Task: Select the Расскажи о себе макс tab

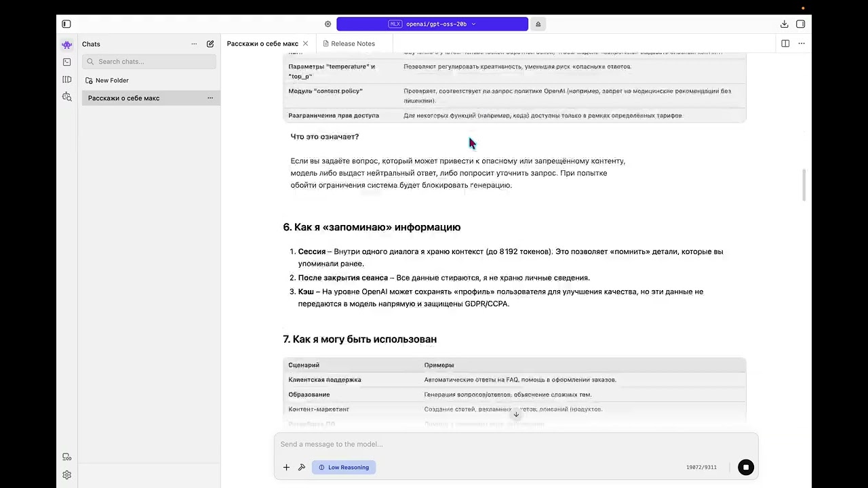Action: point(262,43)
